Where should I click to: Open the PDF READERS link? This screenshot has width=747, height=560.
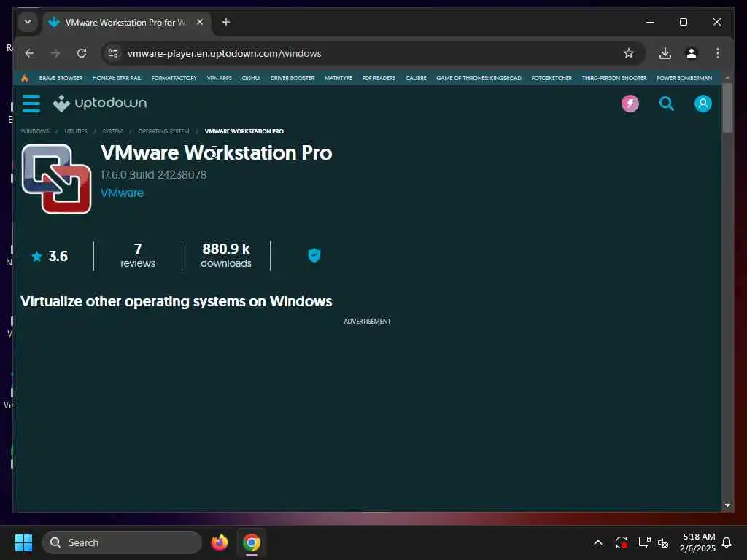coord(379,78)
